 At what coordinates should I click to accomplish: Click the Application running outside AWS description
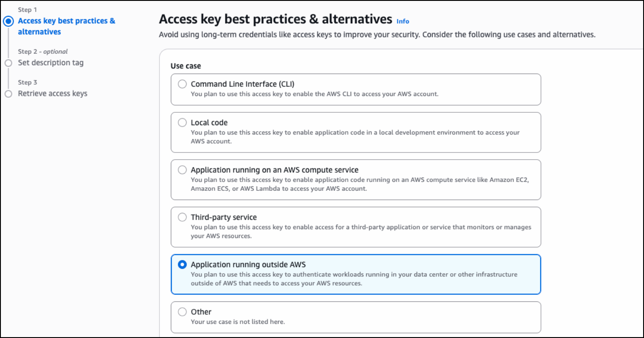click(x=353, y=279)
